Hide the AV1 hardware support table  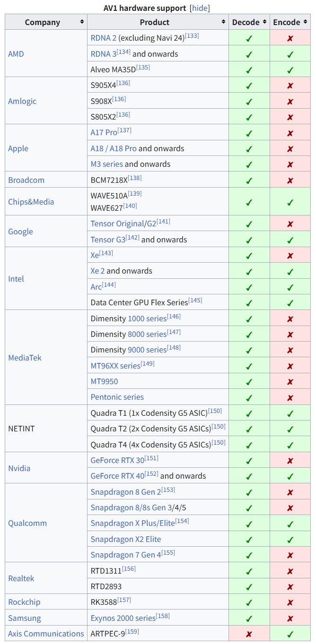pyautogui.click(x=200, y=8)
